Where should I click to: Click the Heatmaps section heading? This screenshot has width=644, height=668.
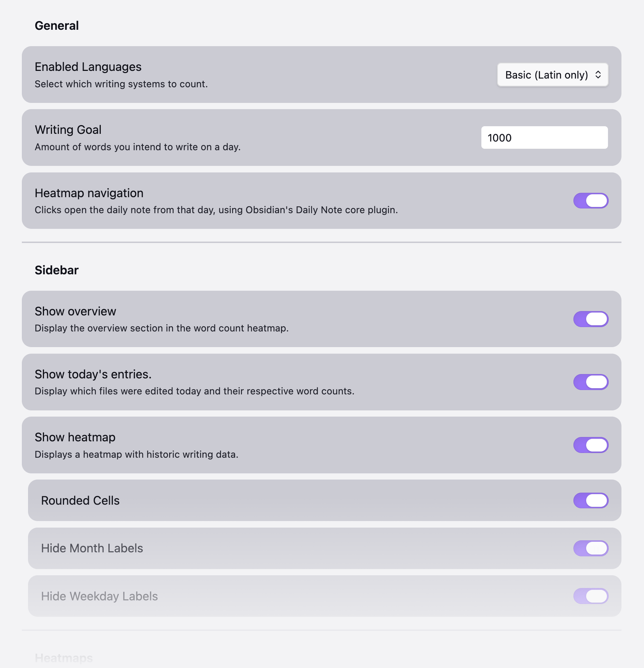tap(64, 658)
